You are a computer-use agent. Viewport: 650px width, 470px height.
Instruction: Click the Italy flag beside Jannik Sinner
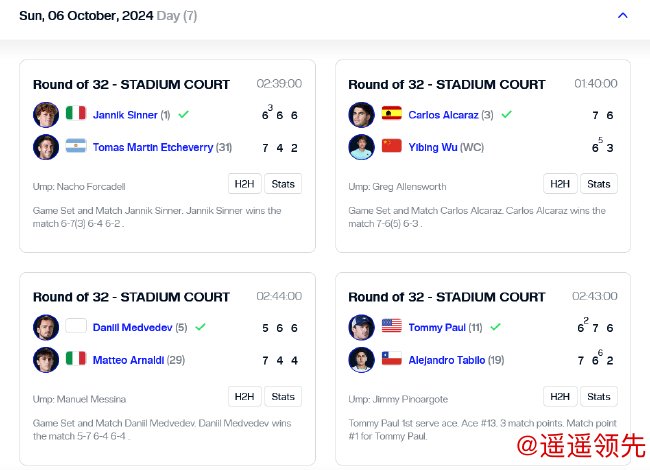click(x=76, y=114)
